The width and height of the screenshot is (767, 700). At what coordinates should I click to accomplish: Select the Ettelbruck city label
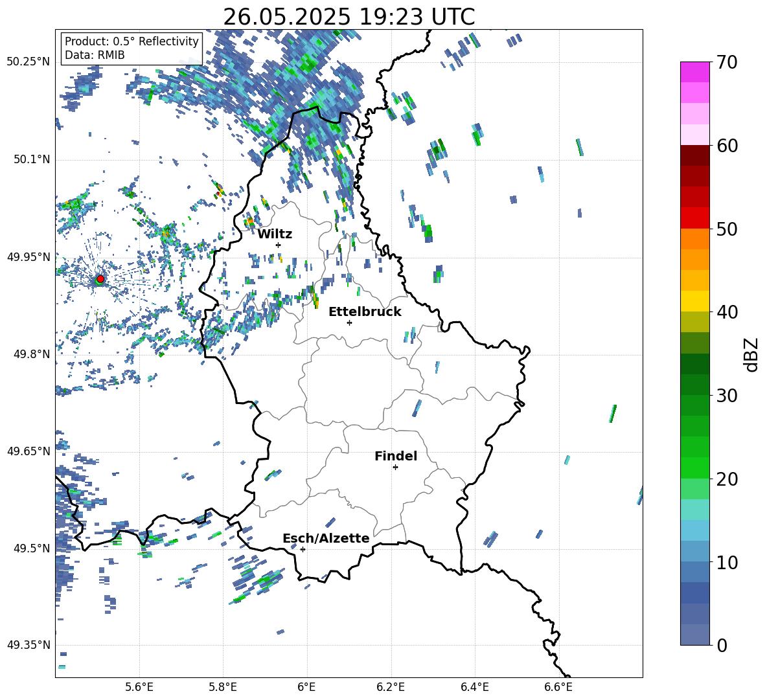point(365,312)
